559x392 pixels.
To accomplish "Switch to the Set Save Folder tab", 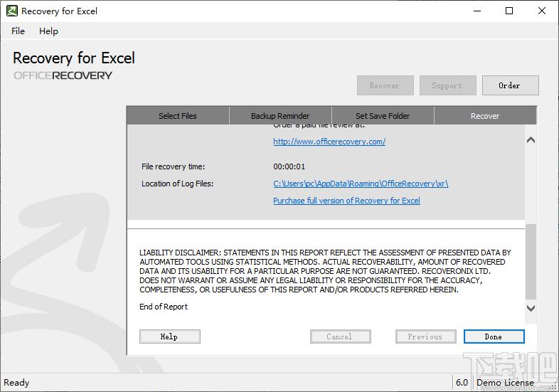I will click(383, 115).
